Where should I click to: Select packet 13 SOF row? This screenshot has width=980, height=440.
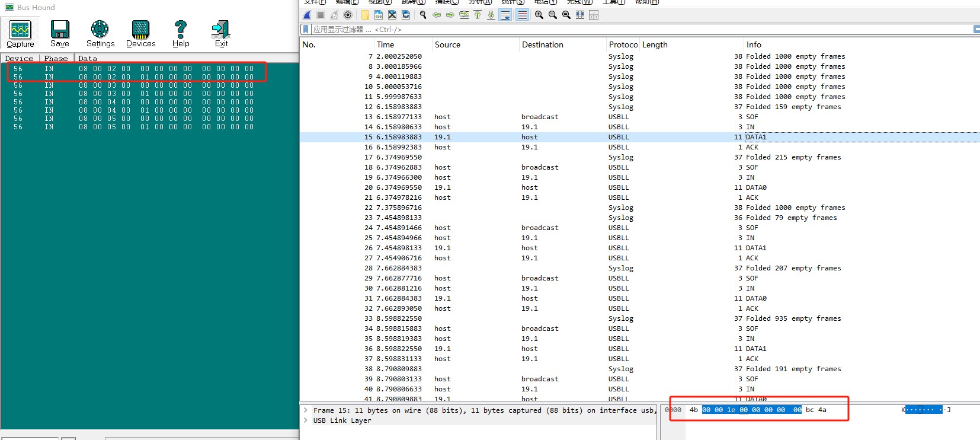coord(640,117)
